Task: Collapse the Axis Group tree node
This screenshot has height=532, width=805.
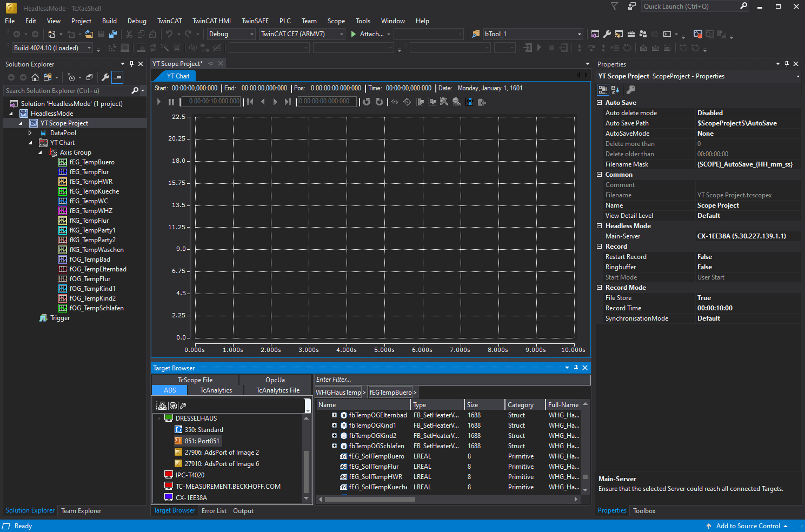Action: coord(40,152)
